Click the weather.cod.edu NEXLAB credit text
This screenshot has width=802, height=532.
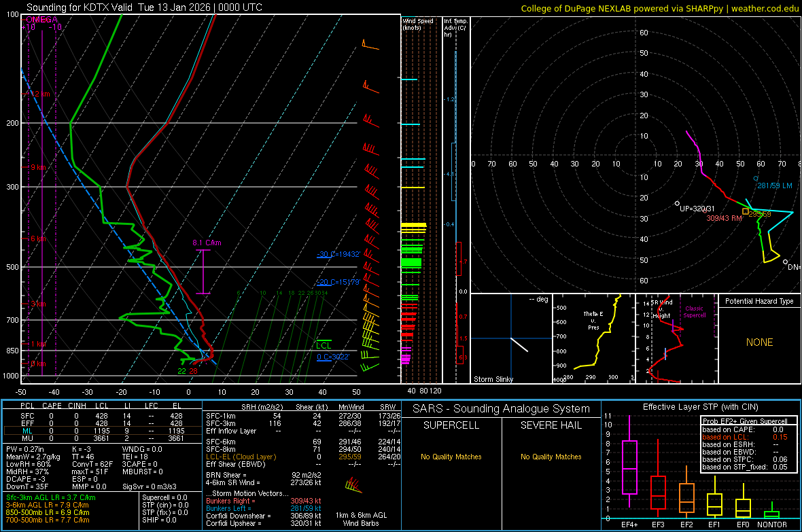click(x=659, y=8)
